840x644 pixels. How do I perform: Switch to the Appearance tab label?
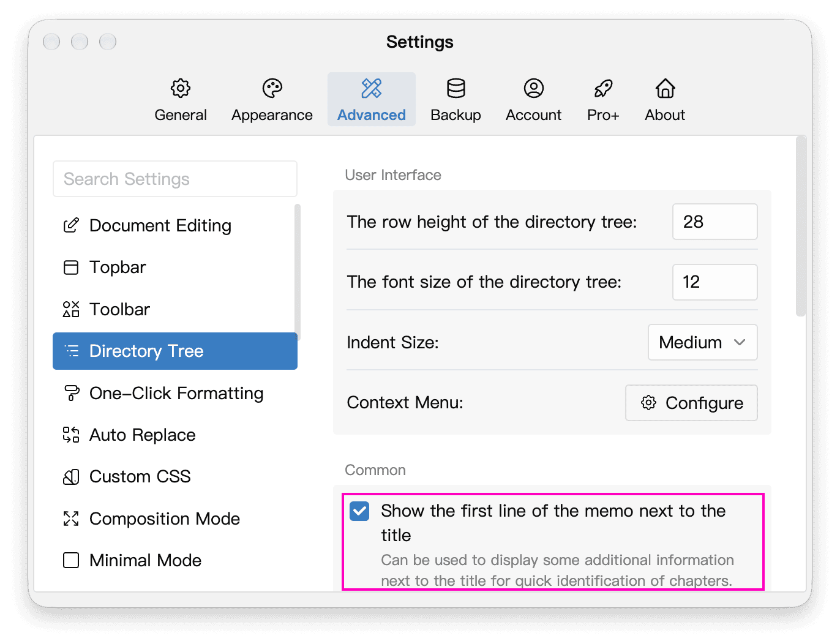click(x=272, y=115)
